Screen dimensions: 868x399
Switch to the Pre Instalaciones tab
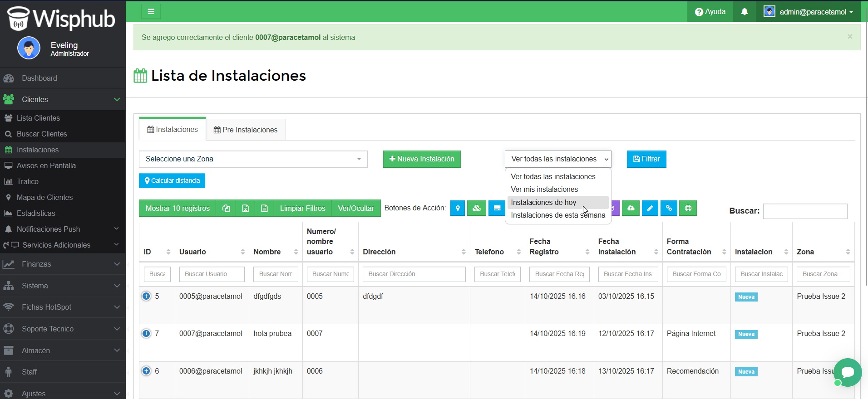(246, 130)
